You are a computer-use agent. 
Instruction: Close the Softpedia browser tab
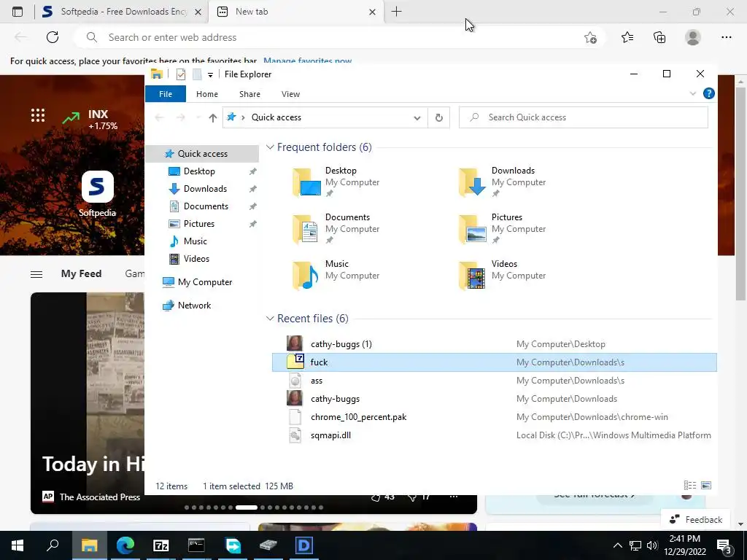tap(198, 12)
